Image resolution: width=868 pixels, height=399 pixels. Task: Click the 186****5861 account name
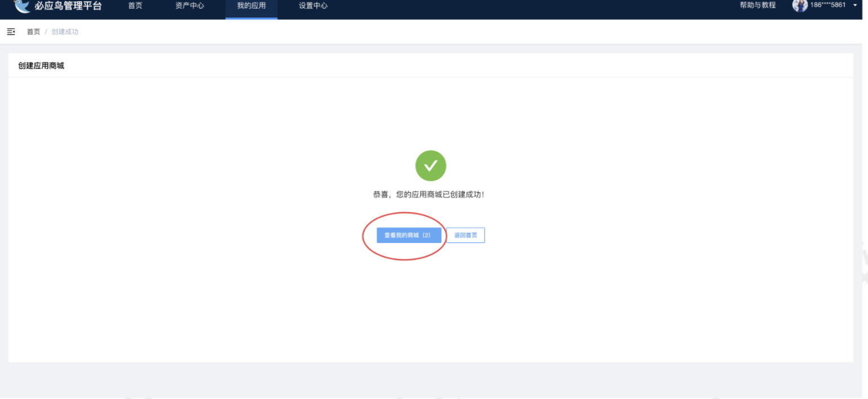(x=827, y=5)
